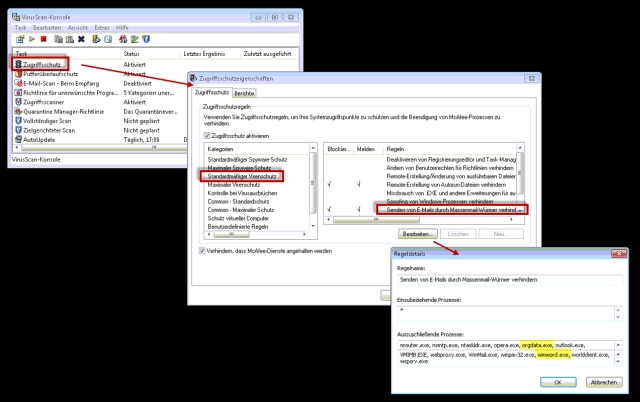Click Abbrechen in Regeldetails
Viewport: 640px width, 402px height.
[604, 382]
